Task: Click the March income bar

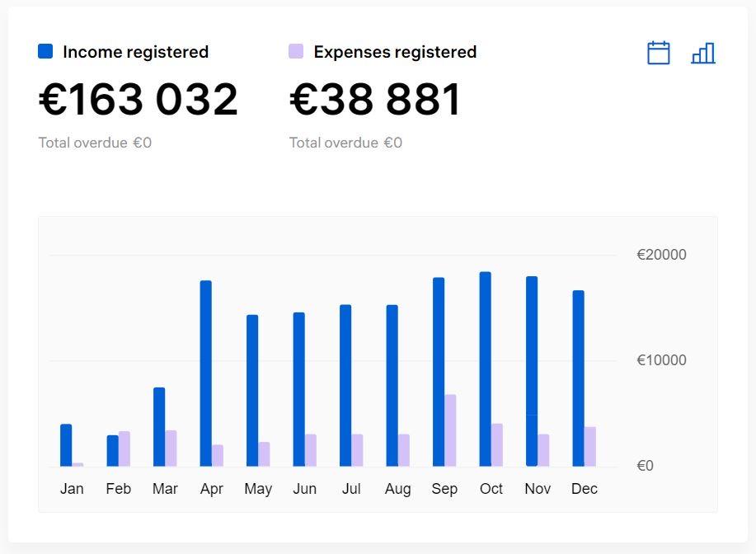Action: click(159, 427)
